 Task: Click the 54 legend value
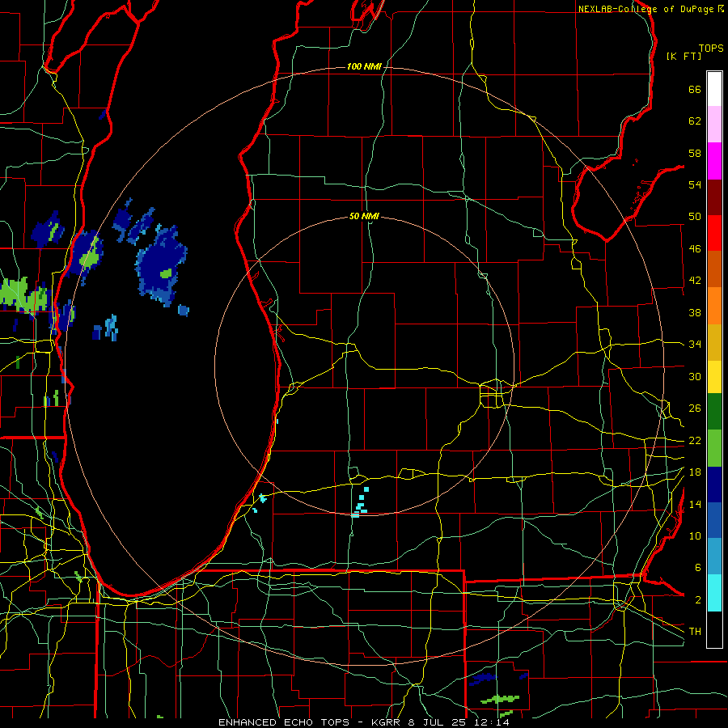[x=695, y=184]
